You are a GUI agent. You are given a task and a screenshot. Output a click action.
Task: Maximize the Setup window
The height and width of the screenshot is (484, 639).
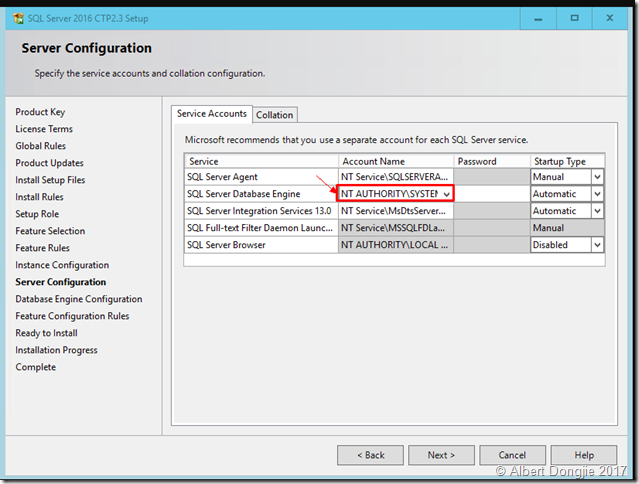click(574, 18)
